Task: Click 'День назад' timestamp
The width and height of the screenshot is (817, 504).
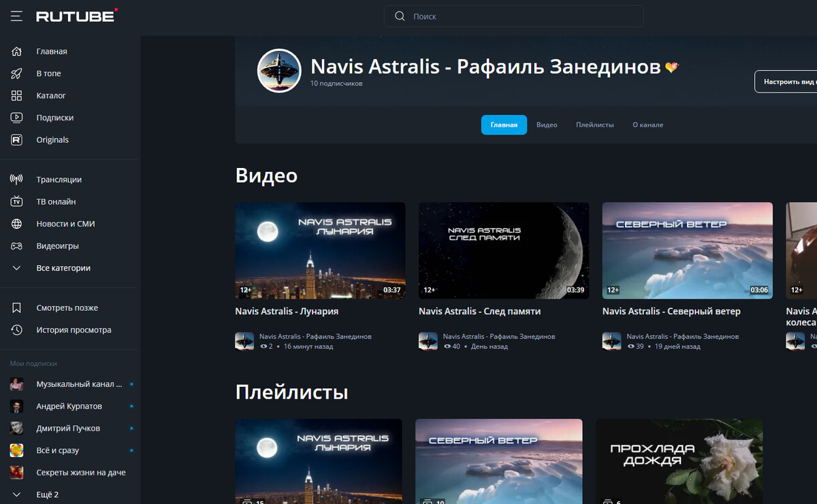Action: [490, 347]
